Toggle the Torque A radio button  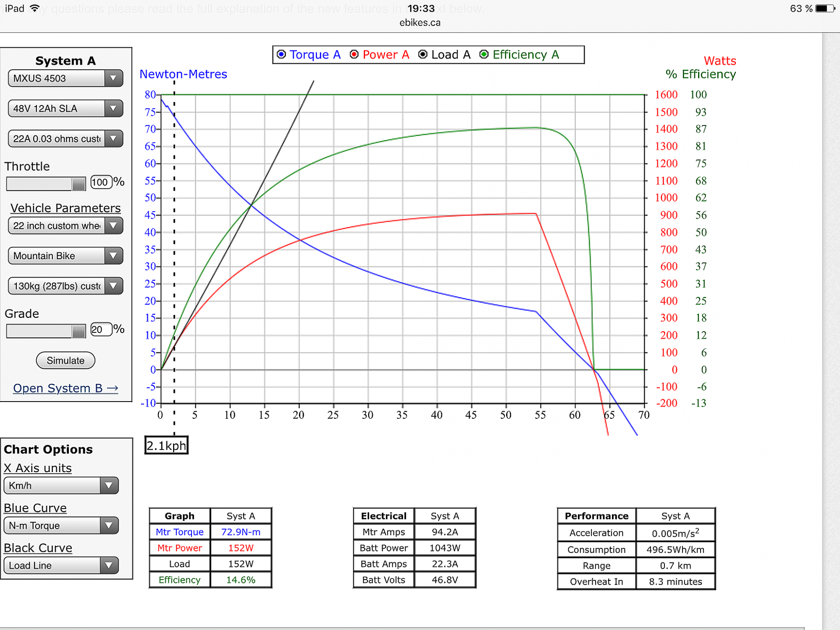point(281,55)
